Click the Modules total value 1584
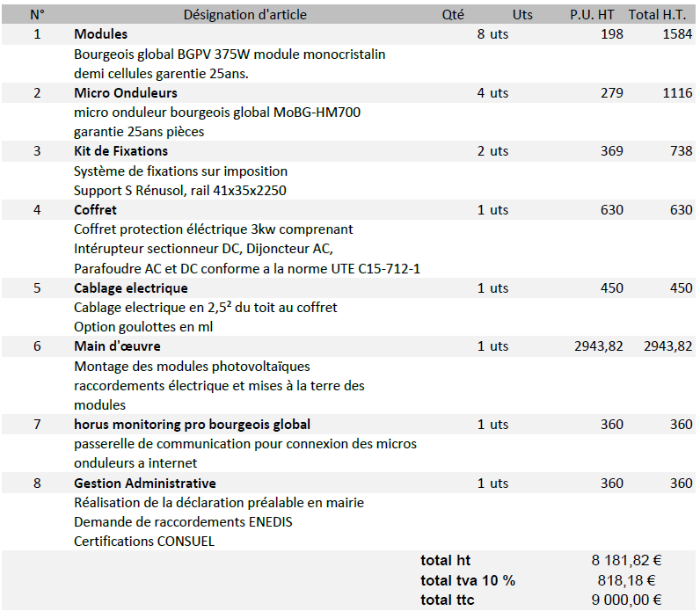Image resolution: width=700 pixels, height=611 pixels. (677, 34)
